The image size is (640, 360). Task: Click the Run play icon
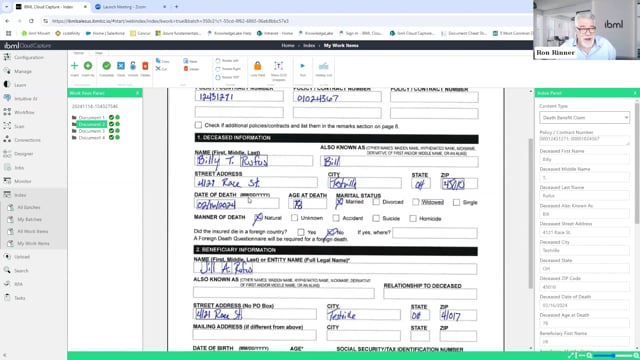click(302, 66)
